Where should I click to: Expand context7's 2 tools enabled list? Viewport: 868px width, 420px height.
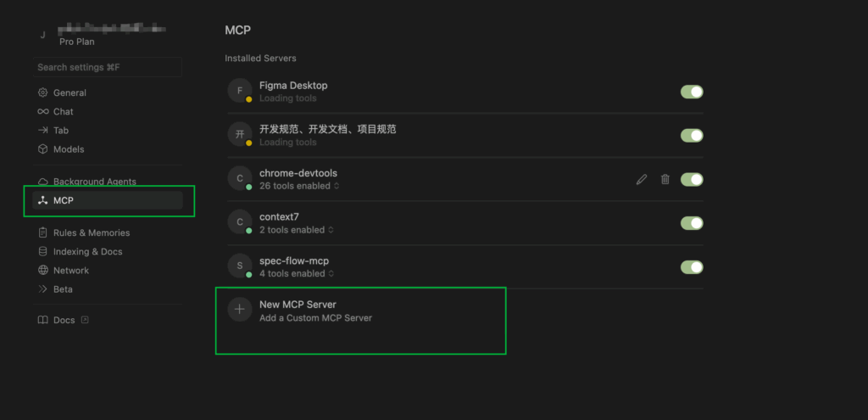click(x=296, y=230)
